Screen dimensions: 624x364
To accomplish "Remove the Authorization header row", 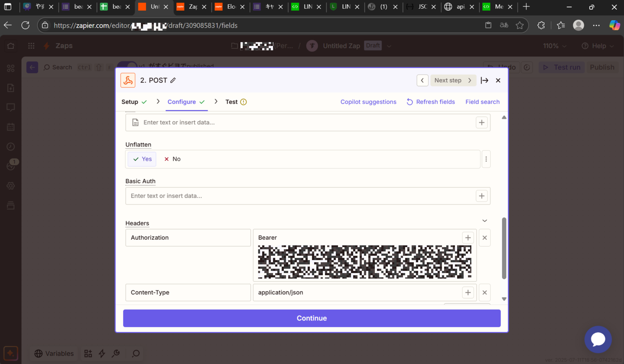I will pyautogui.click(x=484, y=238).
